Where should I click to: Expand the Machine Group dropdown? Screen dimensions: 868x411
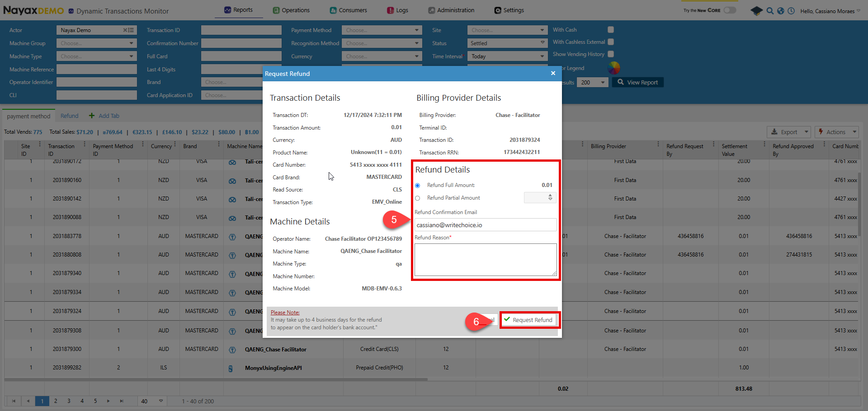point(97,43)
